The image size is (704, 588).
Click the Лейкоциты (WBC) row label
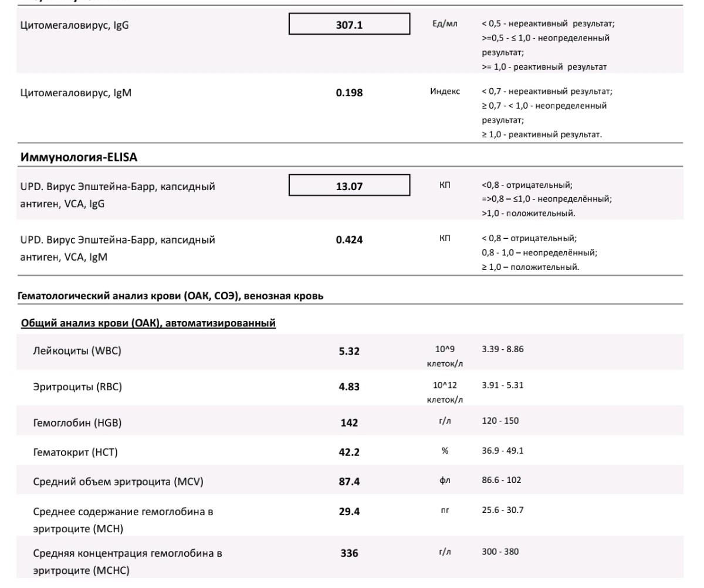pos(77,351)
